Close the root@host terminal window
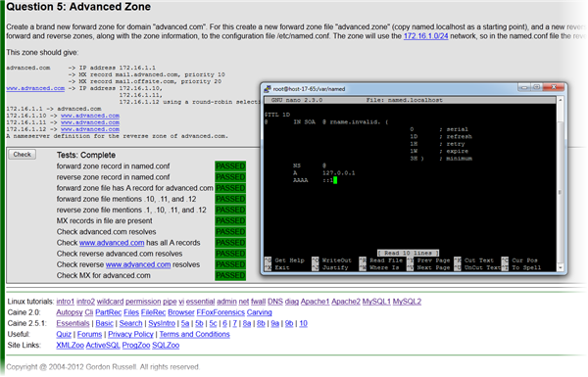 [554, 87]
